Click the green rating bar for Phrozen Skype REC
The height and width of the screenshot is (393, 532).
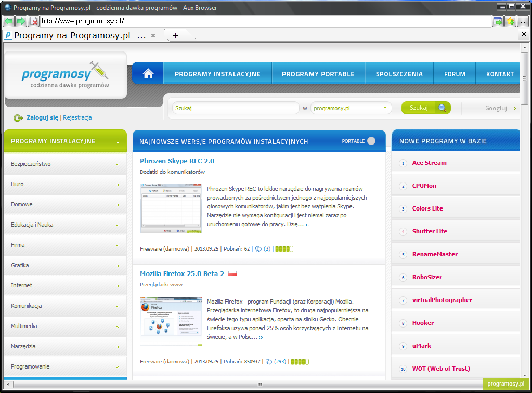click(x=284, y=249)
